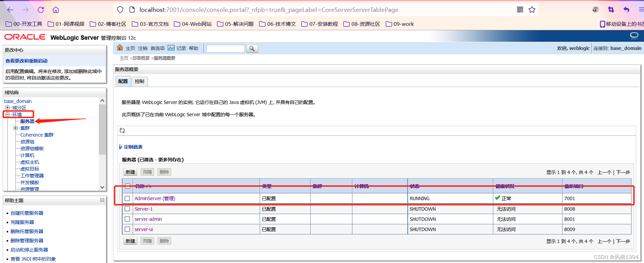Click the upper 新建 button
This screenshot has height=263, width=644.
130,172
